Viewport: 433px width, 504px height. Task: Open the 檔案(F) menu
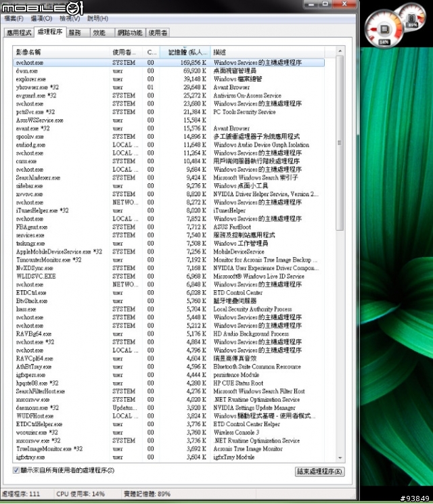[x=14, y=19]
